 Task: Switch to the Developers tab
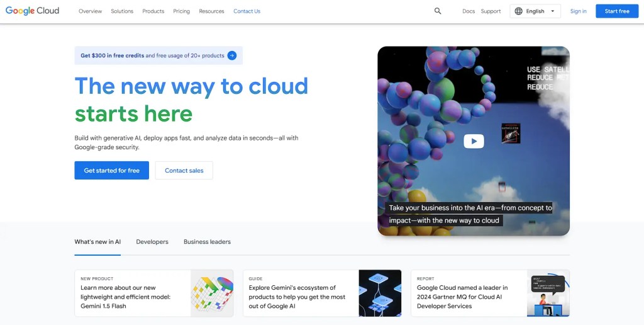[152, 242]
